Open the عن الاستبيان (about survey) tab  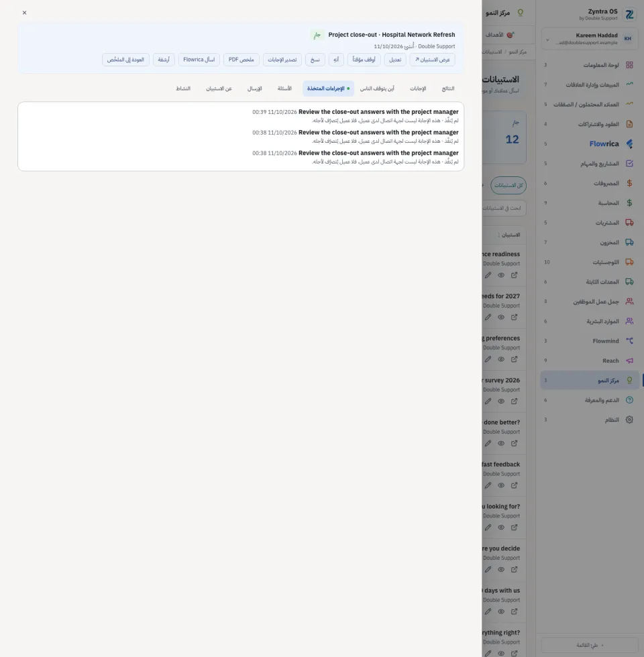(x=219, y=88)
